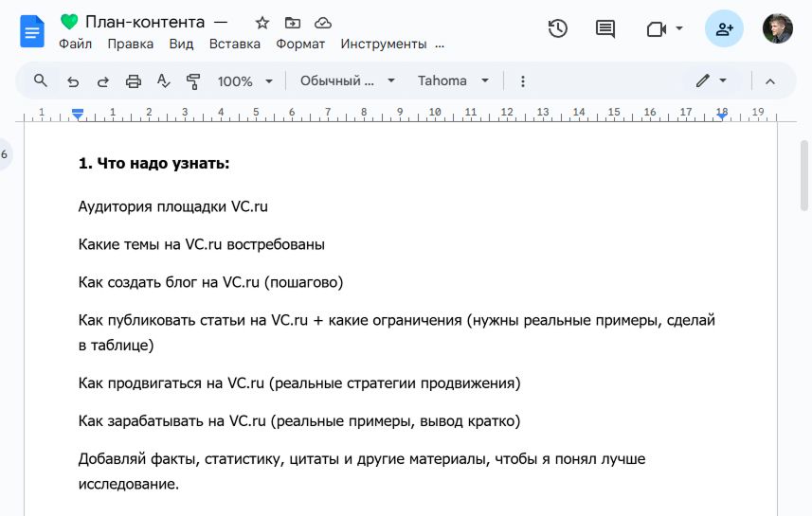Click the line 'Аудитория площадки VC.ru'
This screenshot has height=516, width=812.
[x=173, y=206]
